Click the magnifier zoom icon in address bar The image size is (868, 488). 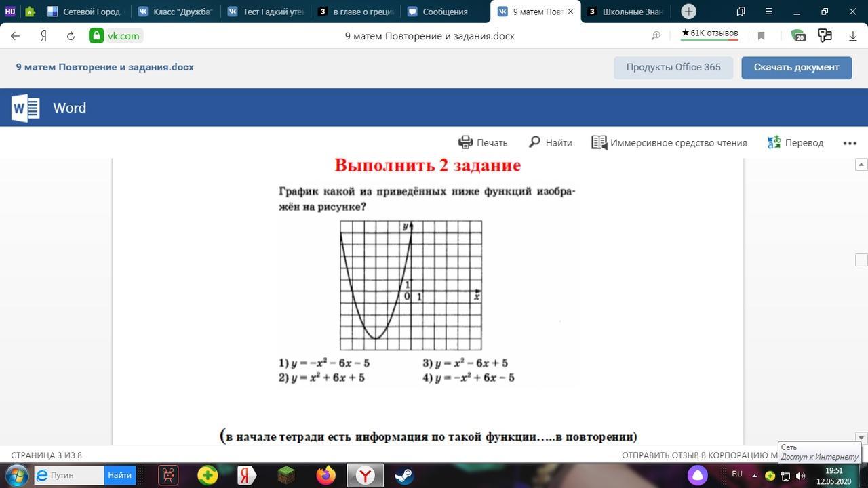[656, 36]
